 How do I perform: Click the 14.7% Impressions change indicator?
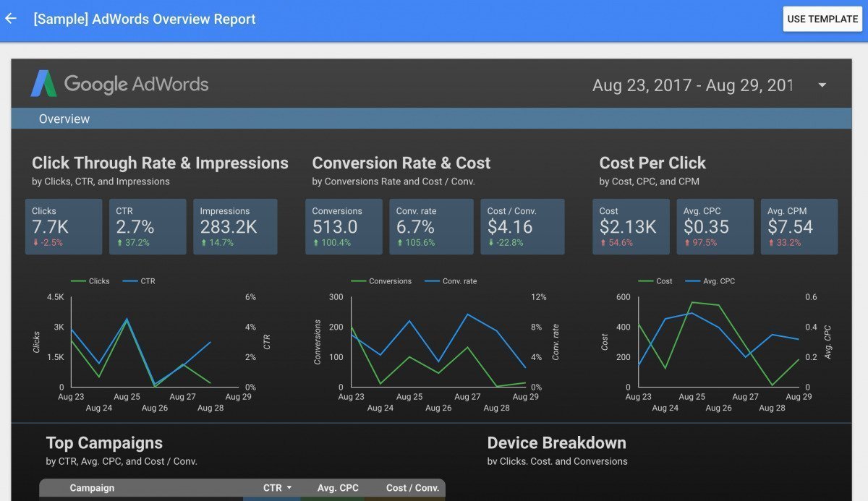tap(217, 243)
